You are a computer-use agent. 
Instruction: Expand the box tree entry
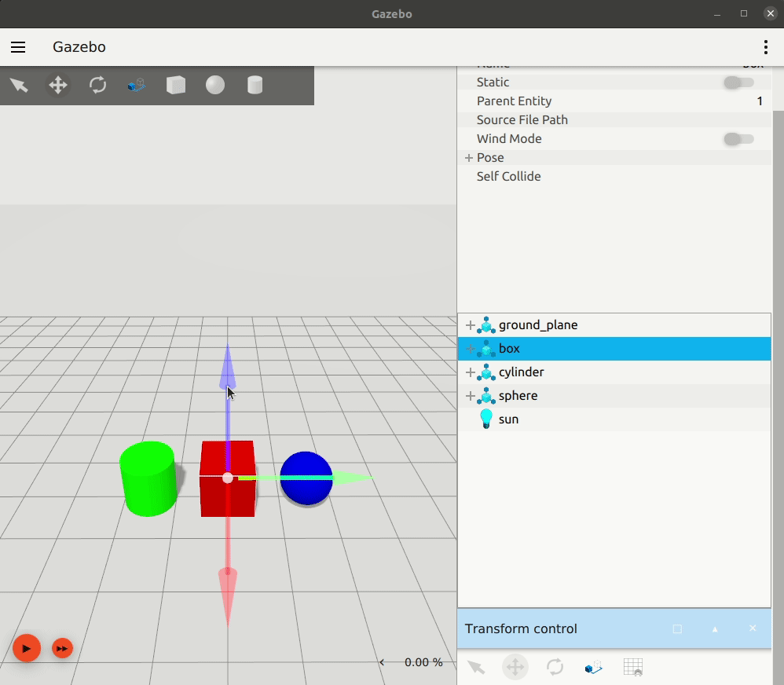[470, 349]
